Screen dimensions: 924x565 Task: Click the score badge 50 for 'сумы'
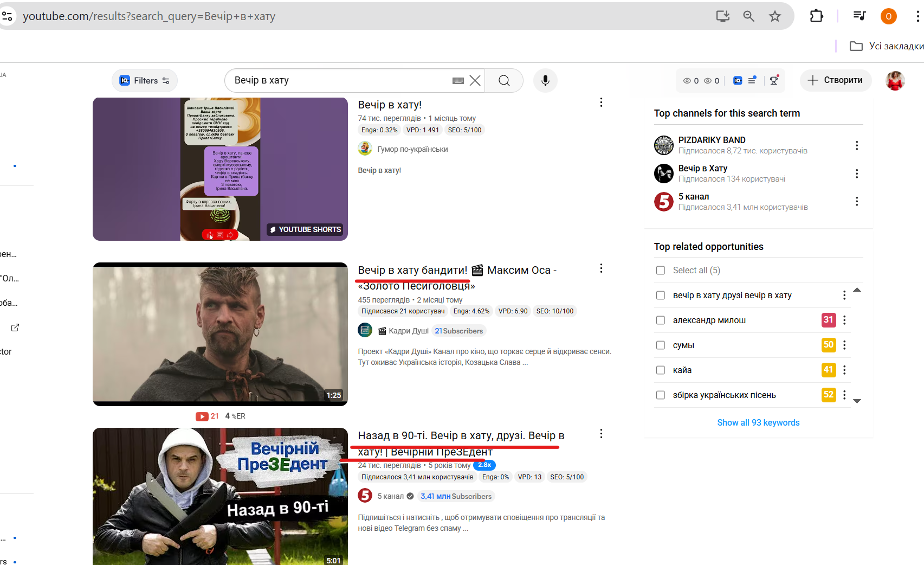tap(829, 345)
